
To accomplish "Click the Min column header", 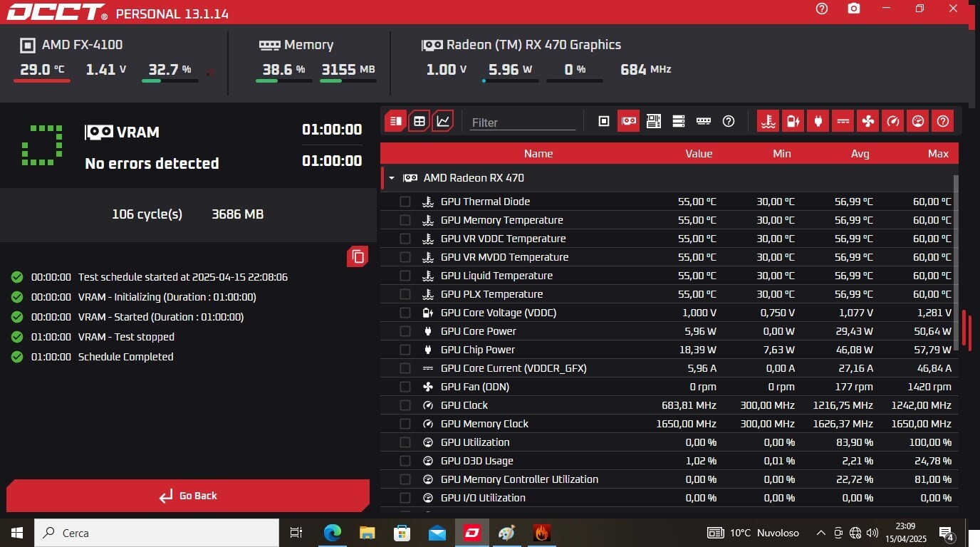I will click(x=782, y=153).
